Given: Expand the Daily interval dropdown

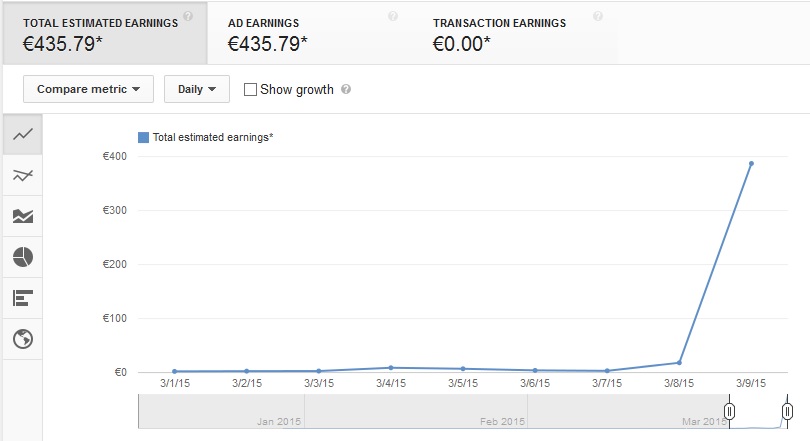Looking at the screenshot, I should [197, 89].
